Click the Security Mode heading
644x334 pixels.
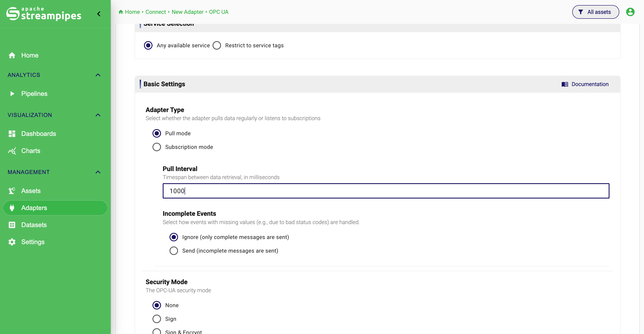pyautogui.click(x=167, y=282)
